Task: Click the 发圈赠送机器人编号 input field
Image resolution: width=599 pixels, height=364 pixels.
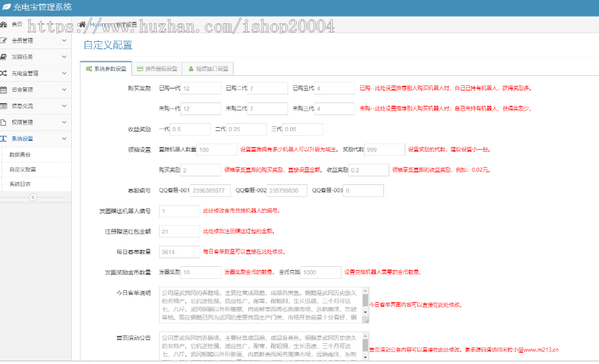Action: pos(180,211)
